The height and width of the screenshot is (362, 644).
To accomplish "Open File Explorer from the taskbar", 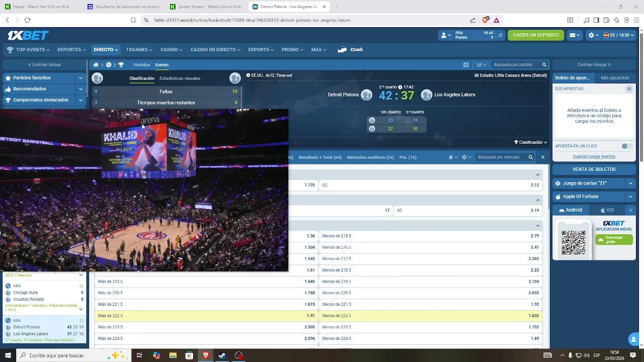I will pos(173,355).
